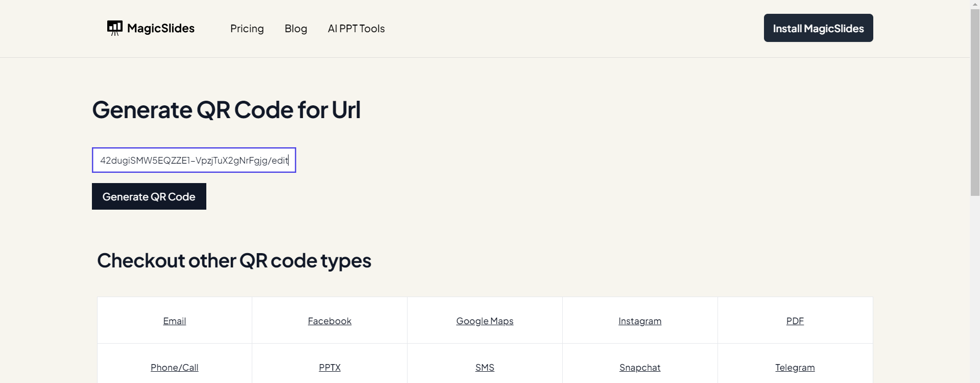Open the Pricing page
Screen dimensions: 980x383
coord(247,29)
